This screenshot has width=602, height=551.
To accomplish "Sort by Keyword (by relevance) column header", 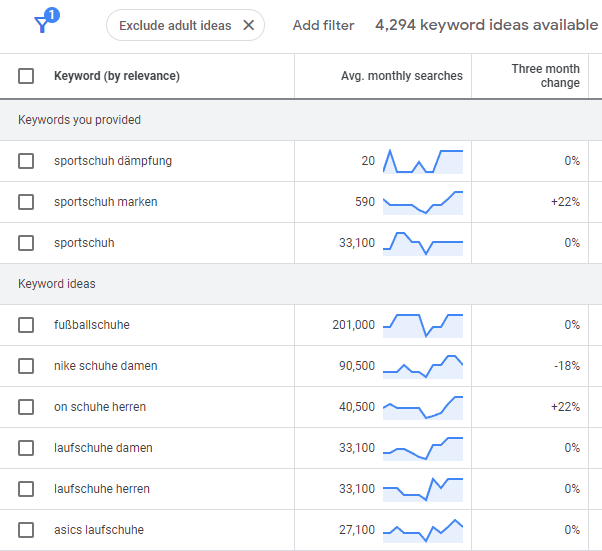I will (117, 76).
